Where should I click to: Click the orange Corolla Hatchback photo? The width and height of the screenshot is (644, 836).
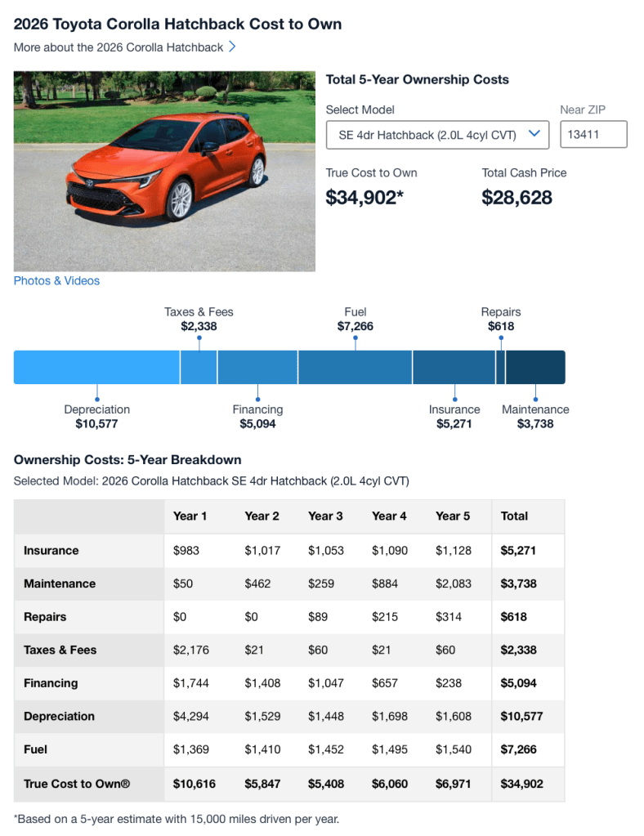[164, 171]
